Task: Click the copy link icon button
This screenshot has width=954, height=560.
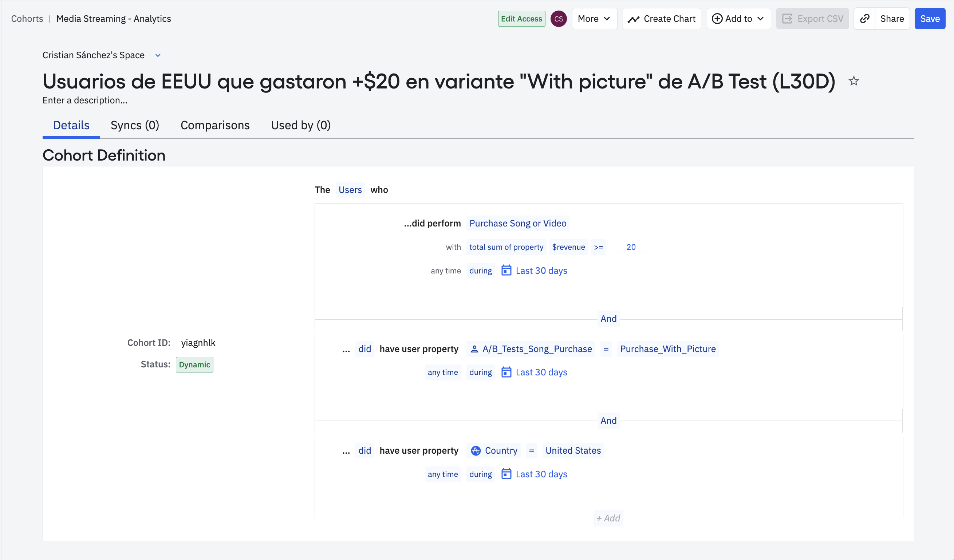Action: [x=864, y=19]
